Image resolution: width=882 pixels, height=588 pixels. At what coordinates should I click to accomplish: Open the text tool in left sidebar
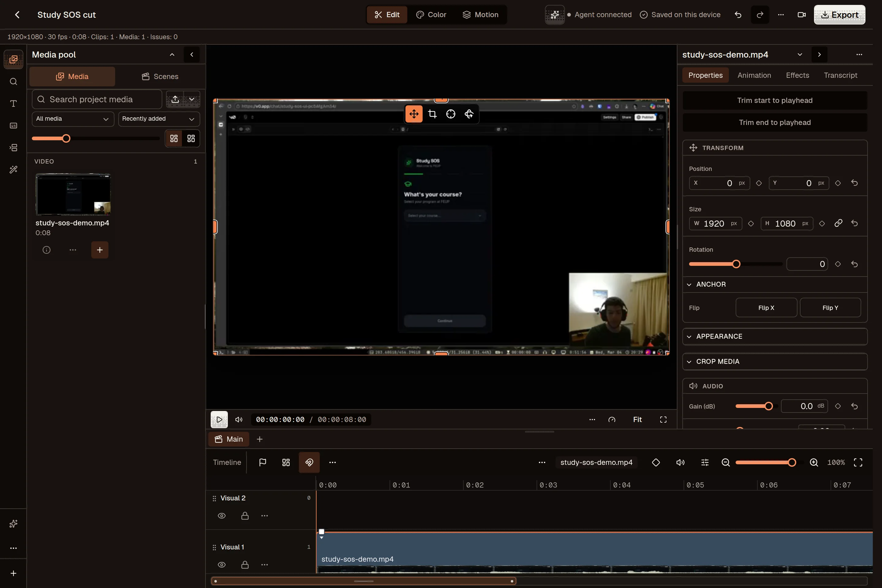(13, 104)
